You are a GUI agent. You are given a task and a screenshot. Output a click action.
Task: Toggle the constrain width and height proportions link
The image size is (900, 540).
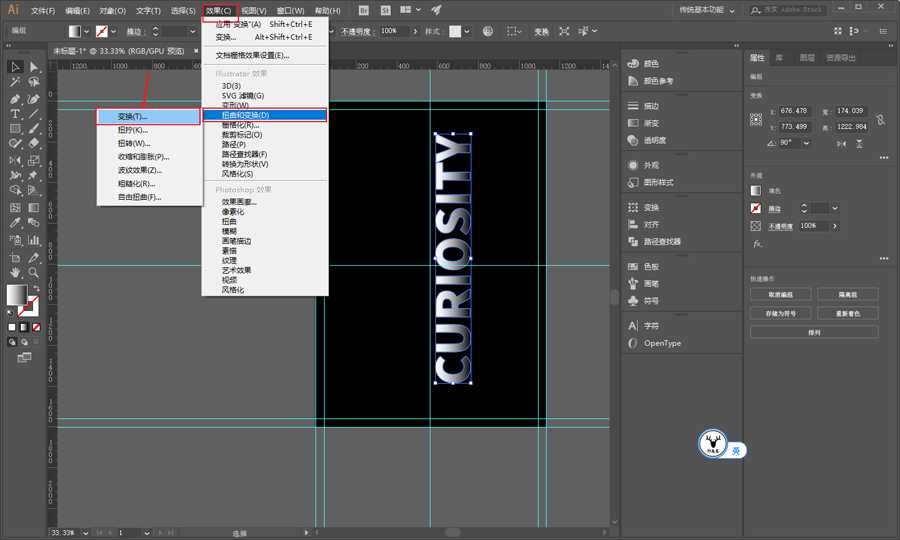pyautogui.click(x=879, y=119)
